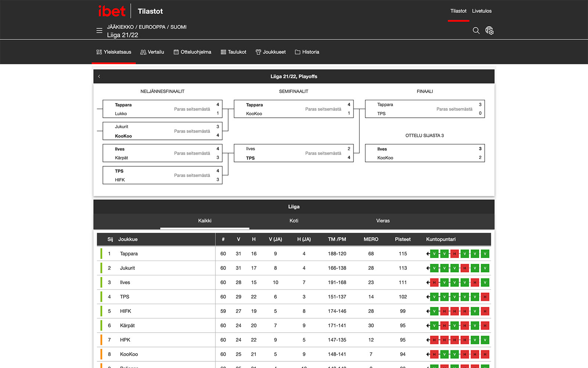Switch standings to Vieras tab
The height and width of the screenshot is (368, 588).
point(383,221)
